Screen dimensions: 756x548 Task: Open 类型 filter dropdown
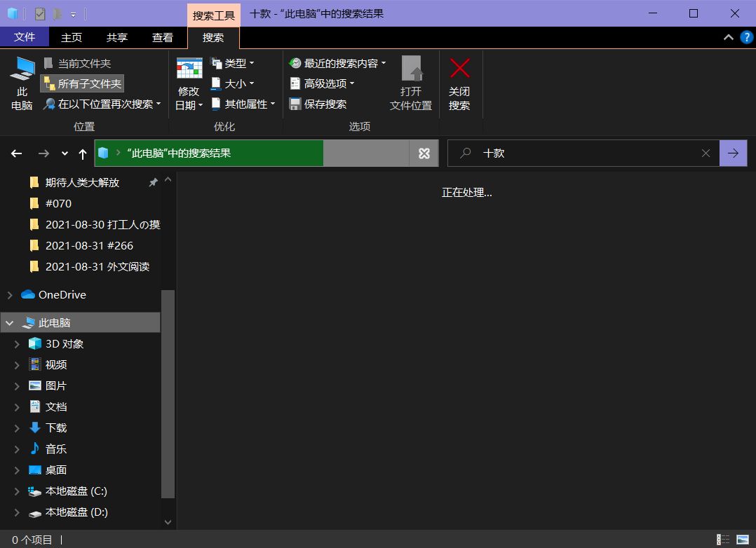coord(232,63)
